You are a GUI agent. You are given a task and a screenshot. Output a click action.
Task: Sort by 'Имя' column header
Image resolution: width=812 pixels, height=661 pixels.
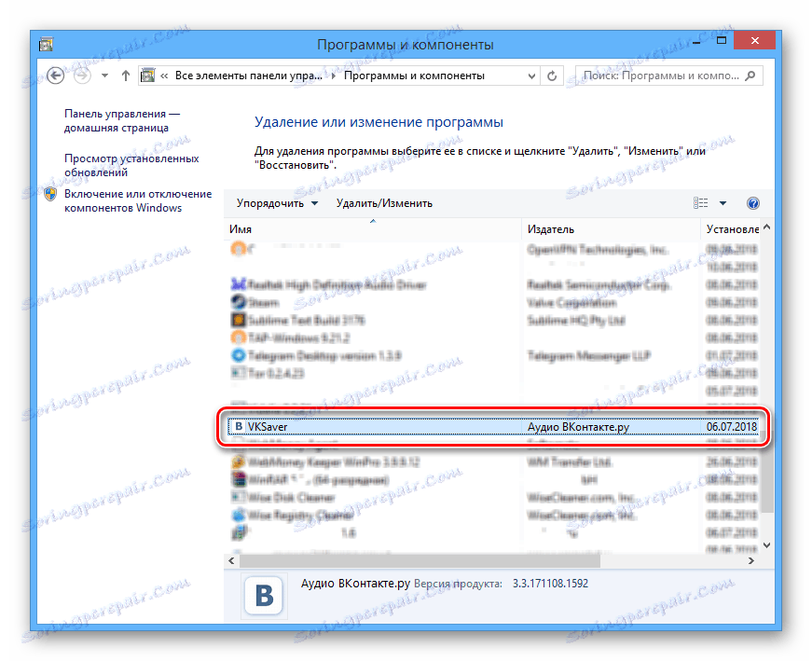(372, 229)
